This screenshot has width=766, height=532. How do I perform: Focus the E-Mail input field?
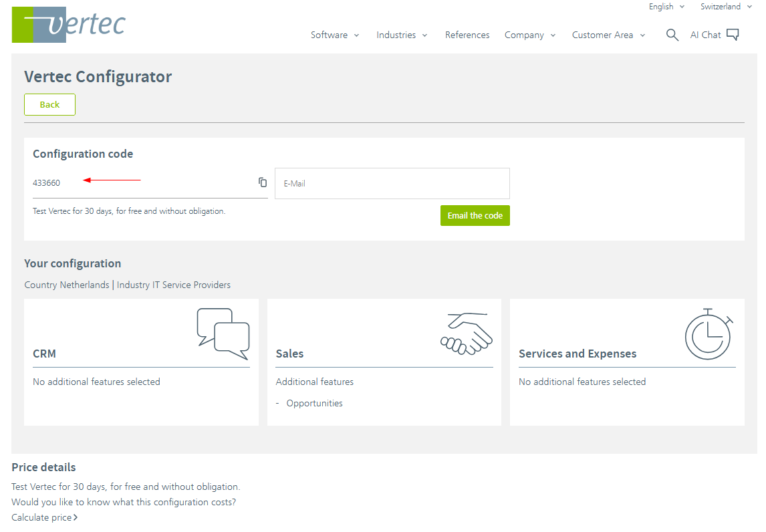coord(392,183)
